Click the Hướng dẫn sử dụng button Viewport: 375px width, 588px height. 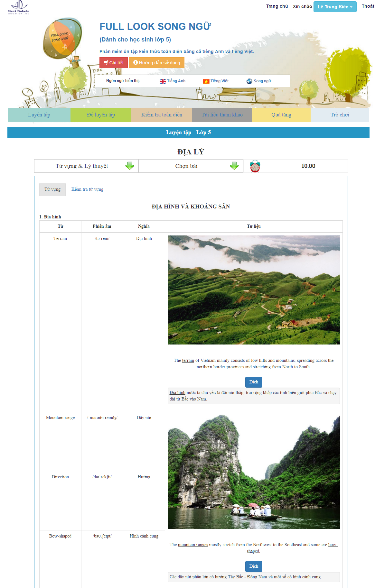(x=157, y=63)
